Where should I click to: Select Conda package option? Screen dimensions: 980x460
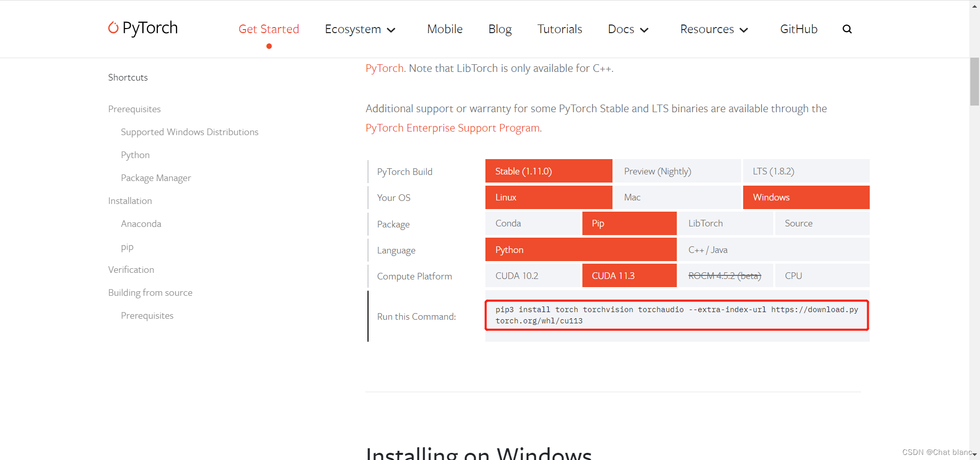(x=533, y=223)
